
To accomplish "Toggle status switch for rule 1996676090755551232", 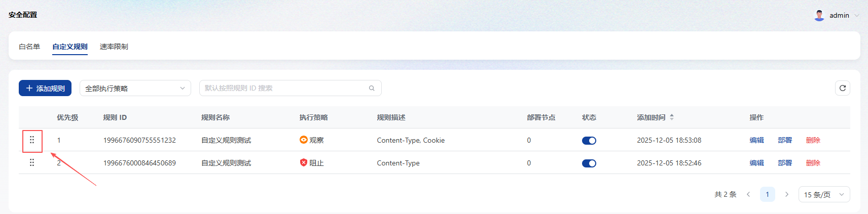I will pyautogui.click(x=589, y=141).
